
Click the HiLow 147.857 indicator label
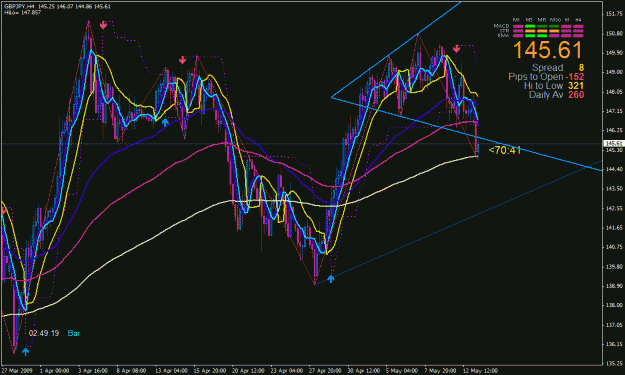click(23, 12)
